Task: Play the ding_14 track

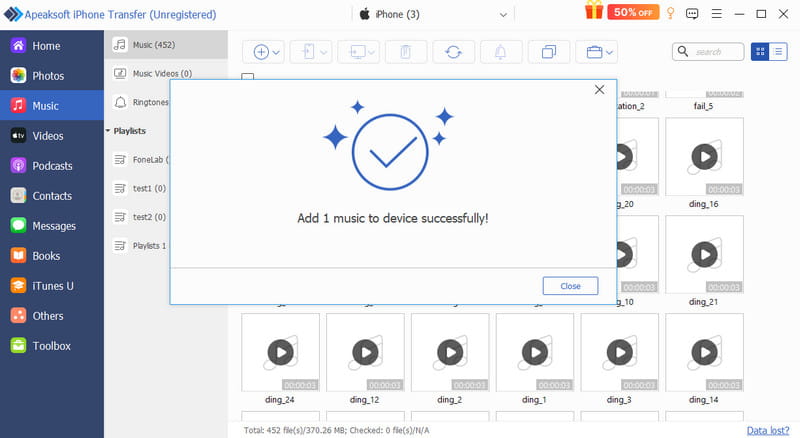Action: pos(705,352)
